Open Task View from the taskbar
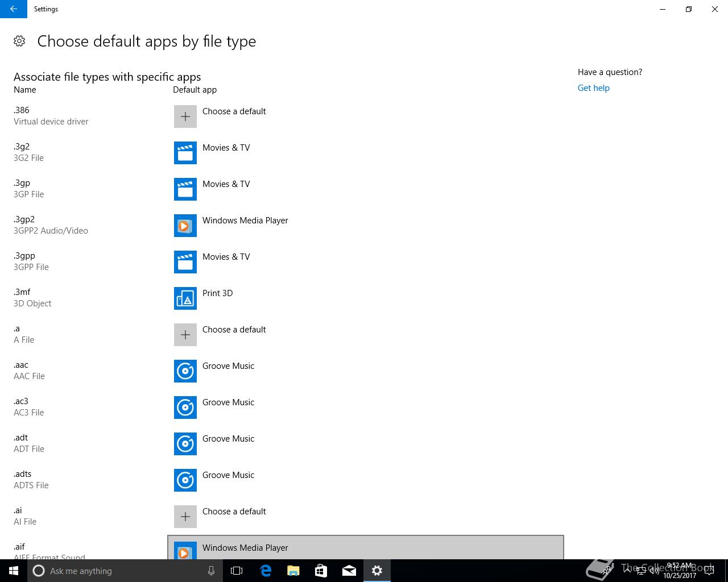The width and height of the screenshot is (728, 582). click(237, 571)
